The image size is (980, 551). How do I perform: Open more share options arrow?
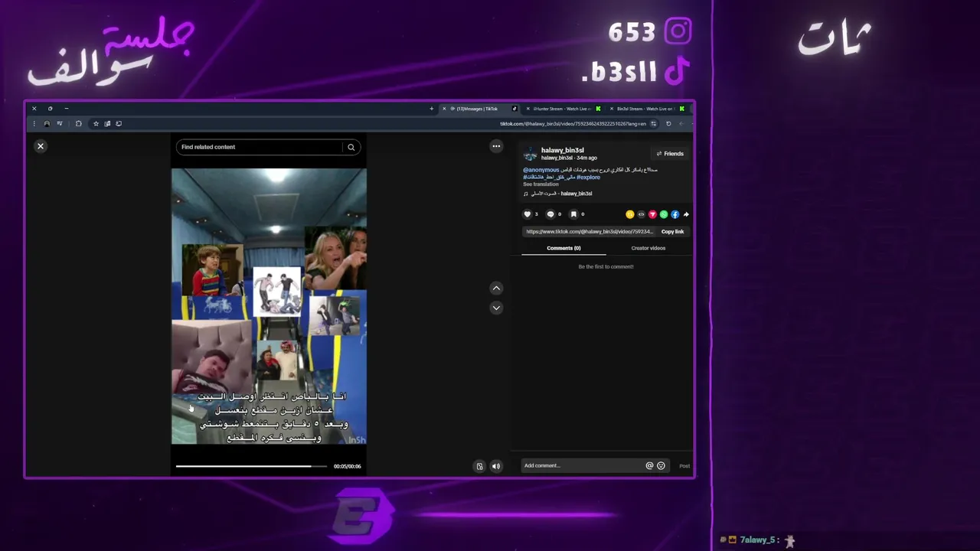(x=686, y=214)
